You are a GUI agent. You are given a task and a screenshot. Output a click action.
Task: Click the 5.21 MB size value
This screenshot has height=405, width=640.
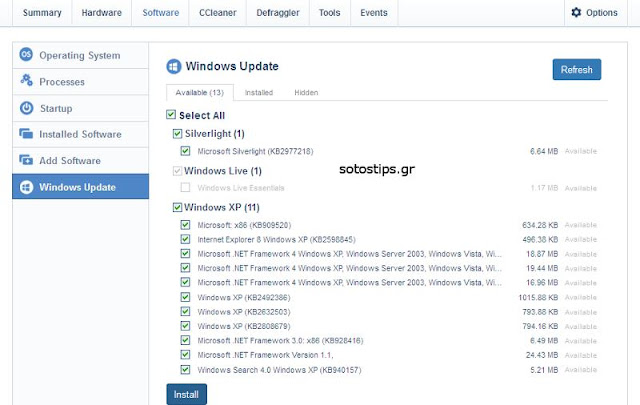[x=544, y=370]
